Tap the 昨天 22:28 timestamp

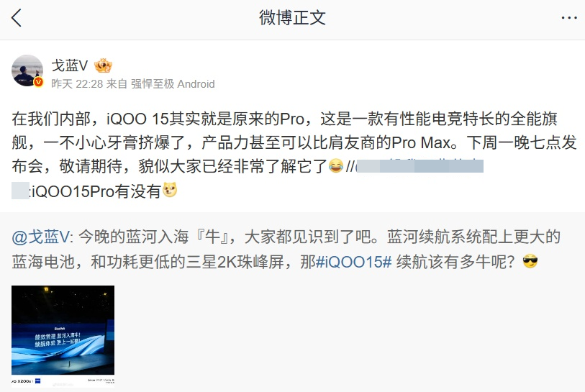click(x=77, y=84)
